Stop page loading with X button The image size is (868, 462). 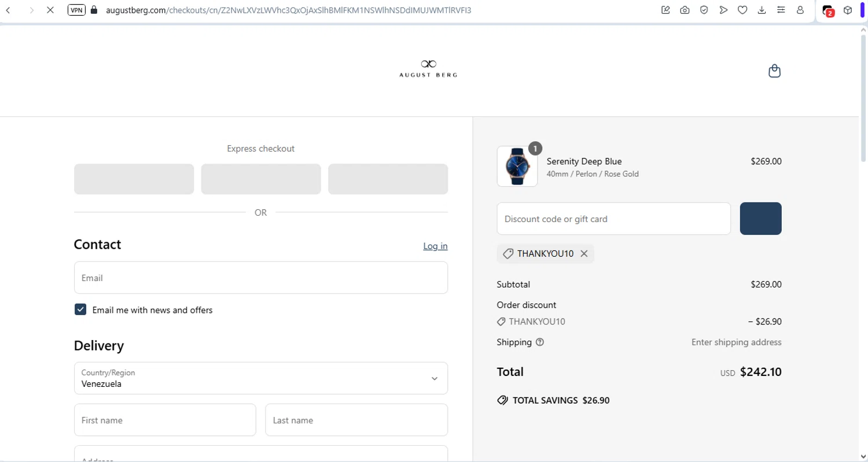pyautogui.click(x=50, y=10)
